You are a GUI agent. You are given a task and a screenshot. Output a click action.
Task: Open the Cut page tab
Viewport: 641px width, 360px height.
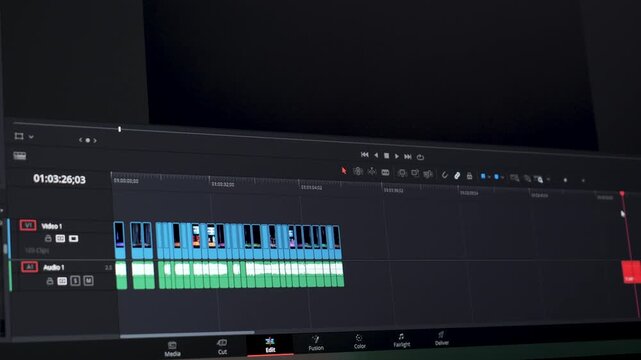(222, 347)
